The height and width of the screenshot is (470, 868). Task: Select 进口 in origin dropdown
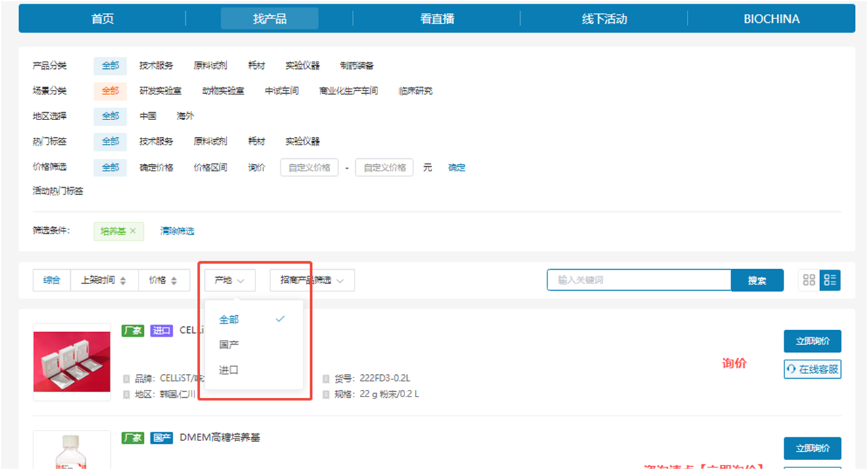click(229, 370)
